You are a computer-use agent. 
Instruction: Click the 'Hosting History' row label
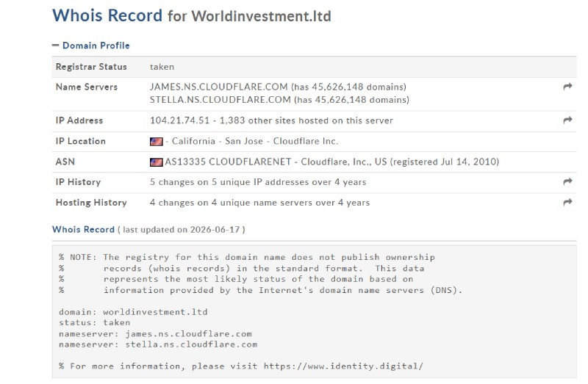click(x=91, y=203)
